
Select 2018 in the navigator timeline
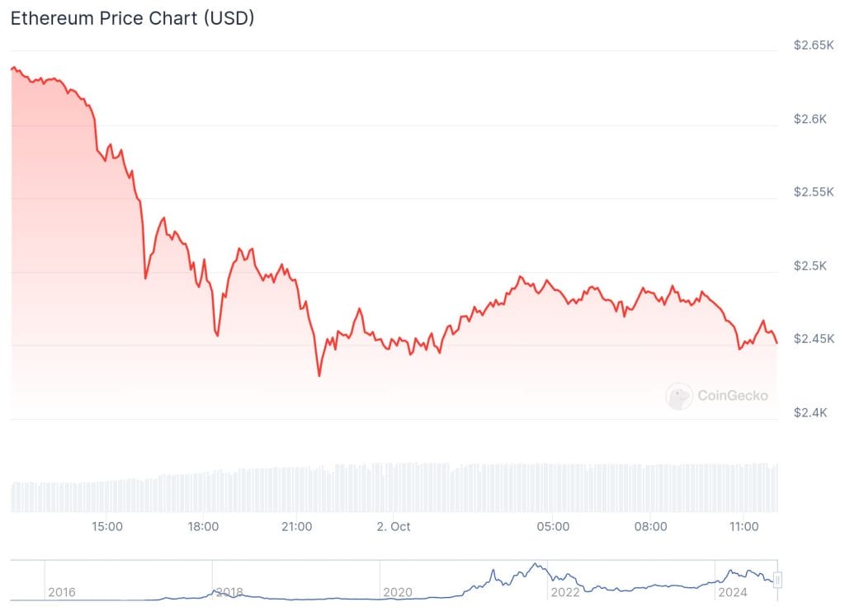click(x=229, y=592)
